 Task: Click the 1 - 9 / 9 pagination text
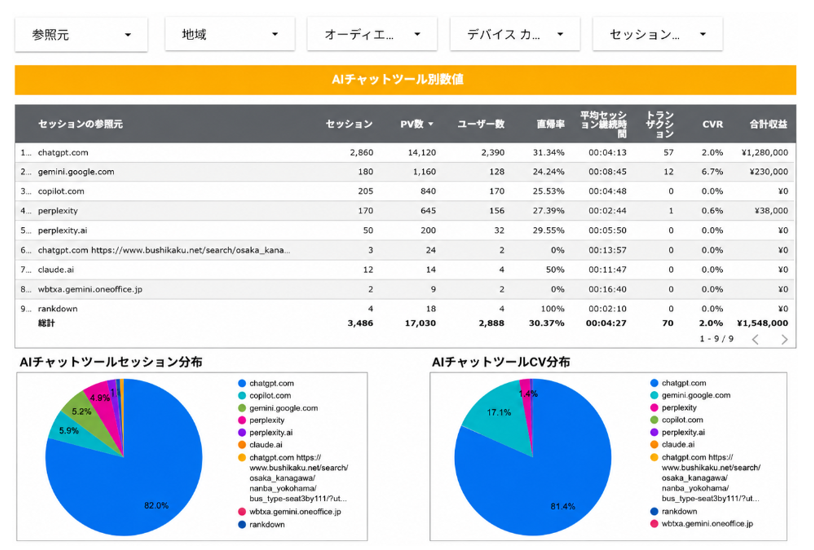pyautogui.click(x=716, y=339)
